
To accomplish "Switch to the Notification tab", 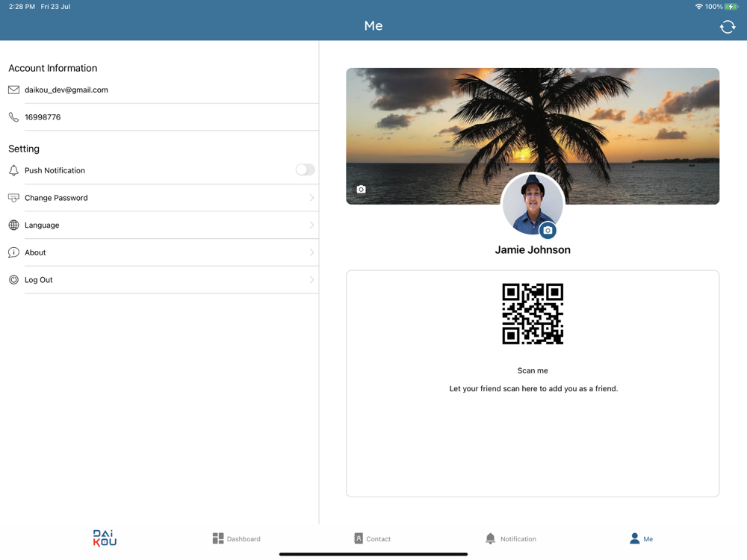I will pyautogui.click(x=511, y=538).
